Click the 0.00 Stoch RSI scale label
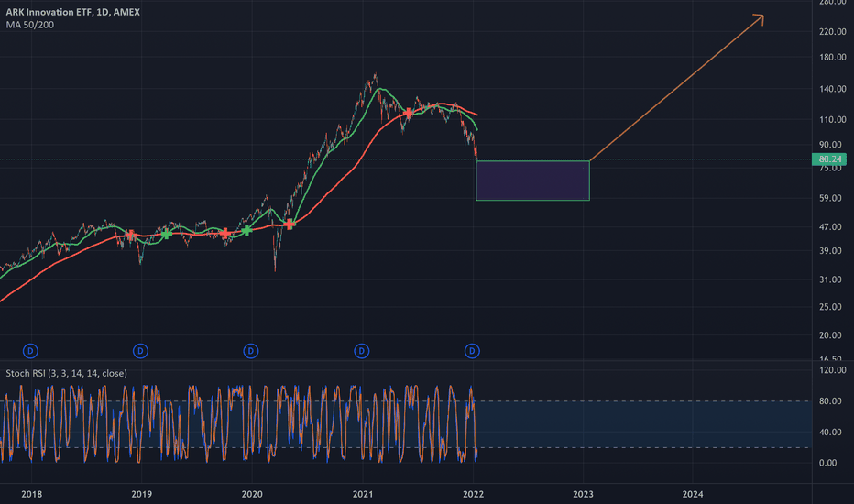854x504 pixels. click(827, 463)
